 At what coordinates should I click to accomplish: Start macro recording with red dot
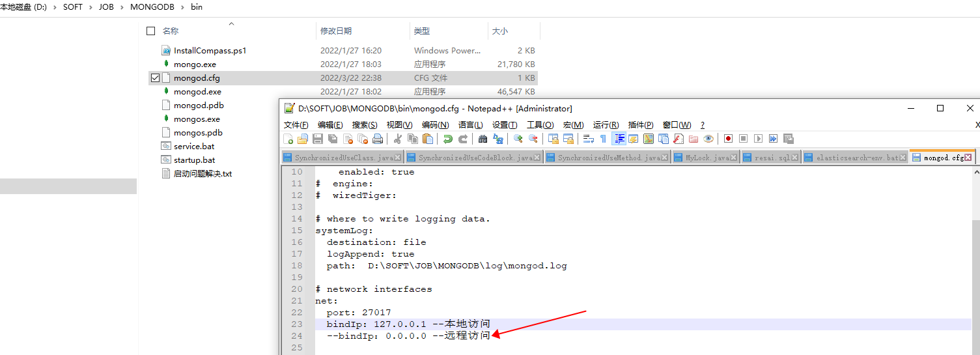click(729, 139)
